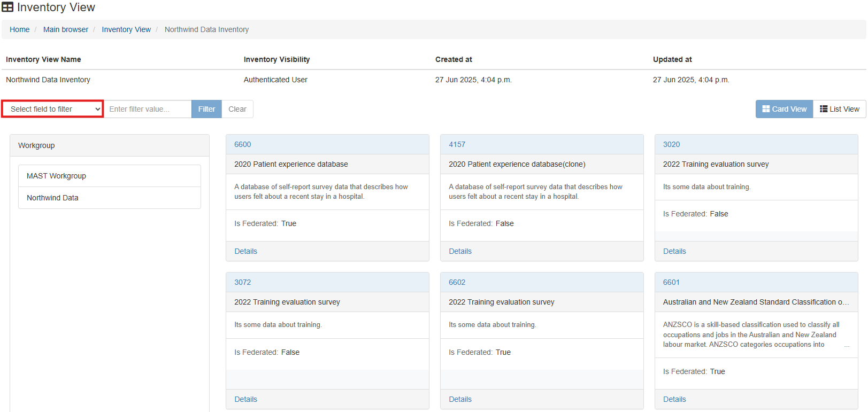The height and width of the screenshot is (412, 868).
Task: Click the Inventory View table icon in header
Action: [7, 7]
